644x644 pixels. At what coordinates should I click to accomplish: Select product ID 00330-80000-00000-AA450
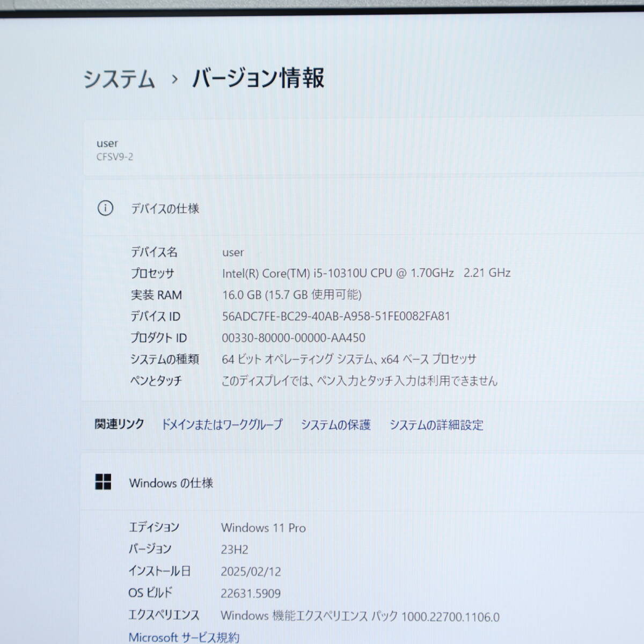pyautogui.click(x=294, y=338)
